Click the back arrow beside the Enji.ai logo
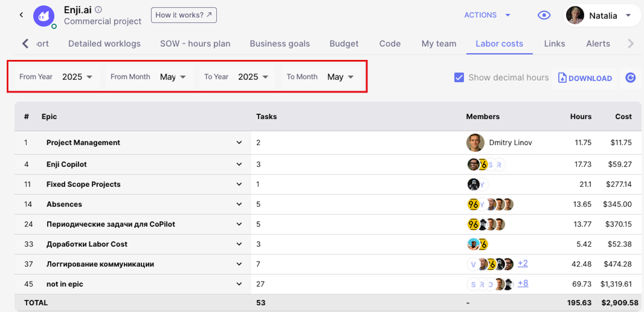This screenshot has height=312, width=644. [x=21, y=15]
